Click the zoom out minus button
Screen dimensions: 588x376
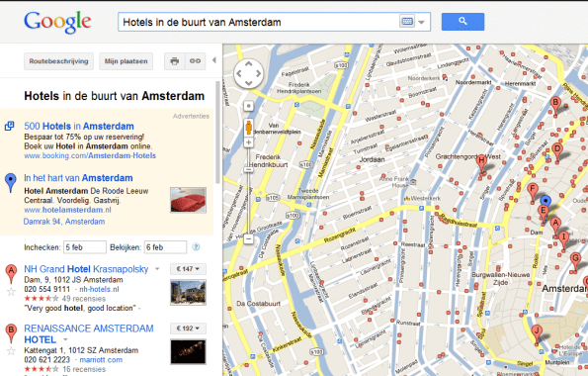pos(249,238)
